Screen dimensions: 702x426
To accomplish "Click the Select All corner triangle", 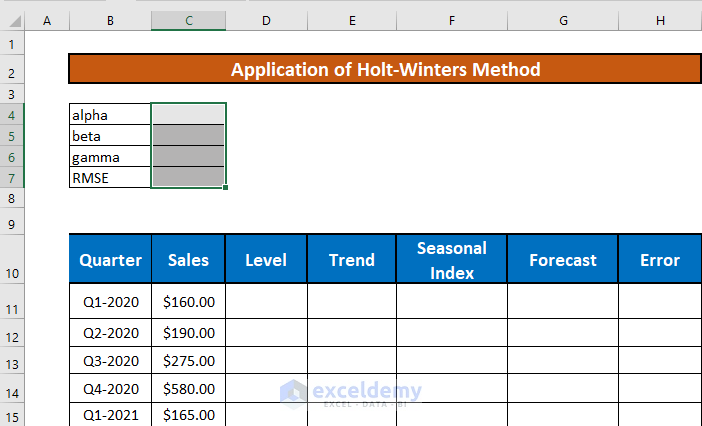I will [14, 21].
